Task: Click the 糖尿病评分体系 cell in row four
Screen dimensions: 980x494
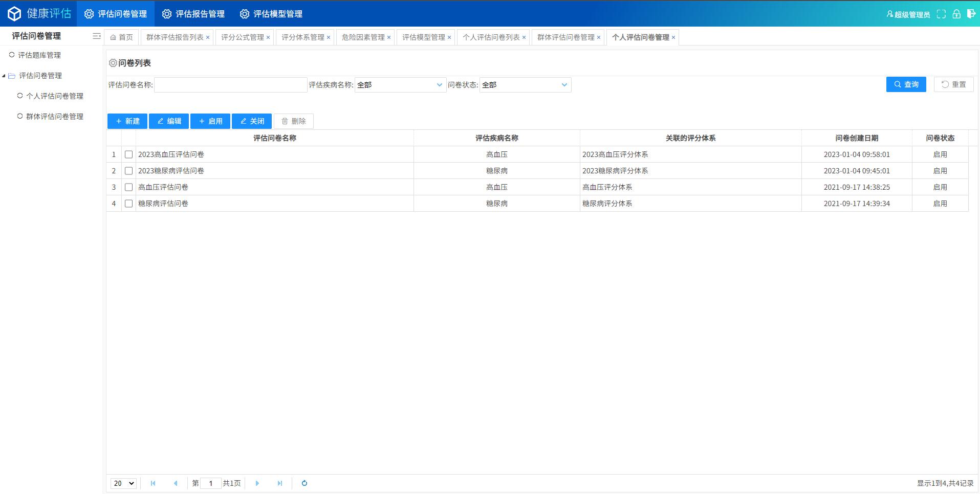Action: (x=691, y=204)
